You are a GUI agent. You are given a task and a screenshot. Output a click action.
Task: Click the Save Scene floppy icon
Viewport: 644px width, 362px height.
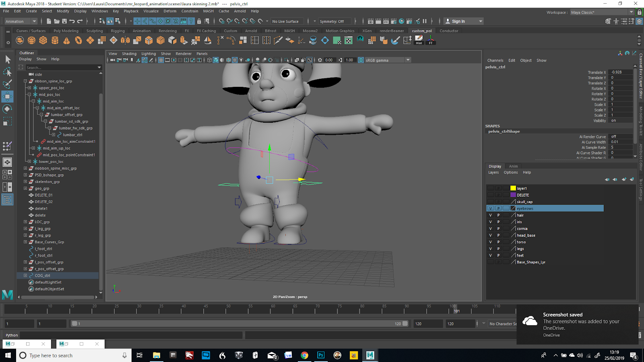(64, 21)
